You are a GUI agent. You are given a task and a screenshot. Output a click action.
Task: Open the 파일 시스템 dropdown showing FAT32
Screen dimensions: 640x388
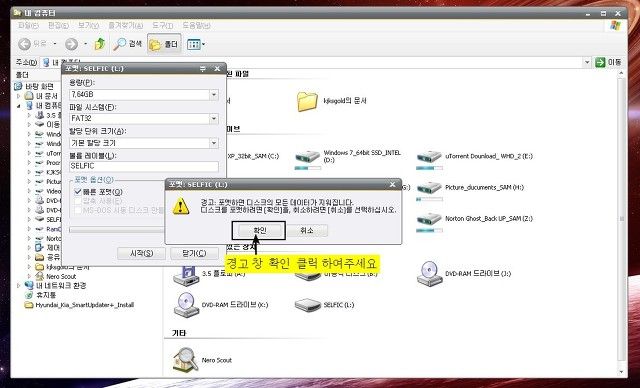(214, 119)
